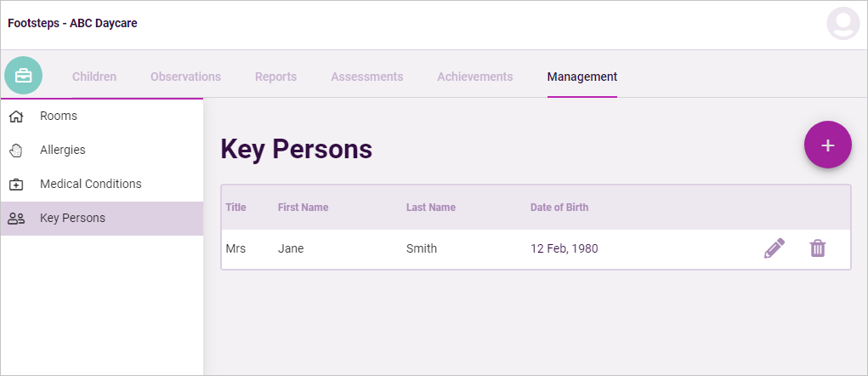The image size is (868, 376).
Task: Select the Mrs Jane Smith table row
Action: pyautogui.click(x=536, y=249)
